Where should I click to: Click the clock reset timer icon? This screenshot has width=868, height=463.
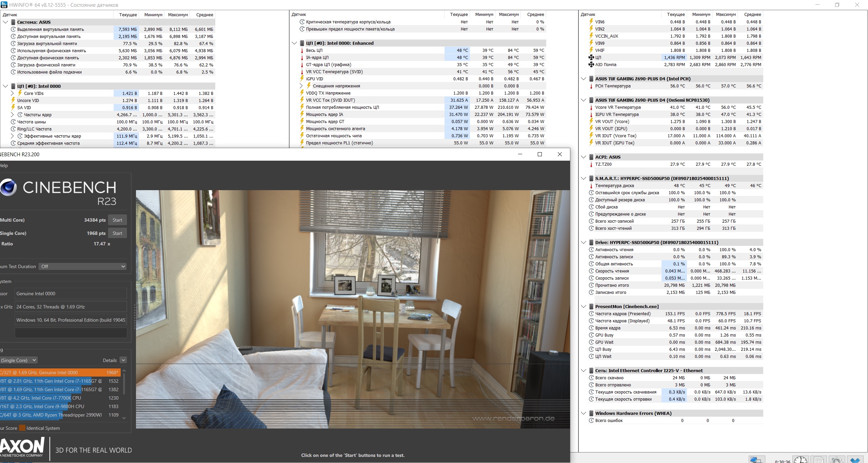[x=801, y=460]
